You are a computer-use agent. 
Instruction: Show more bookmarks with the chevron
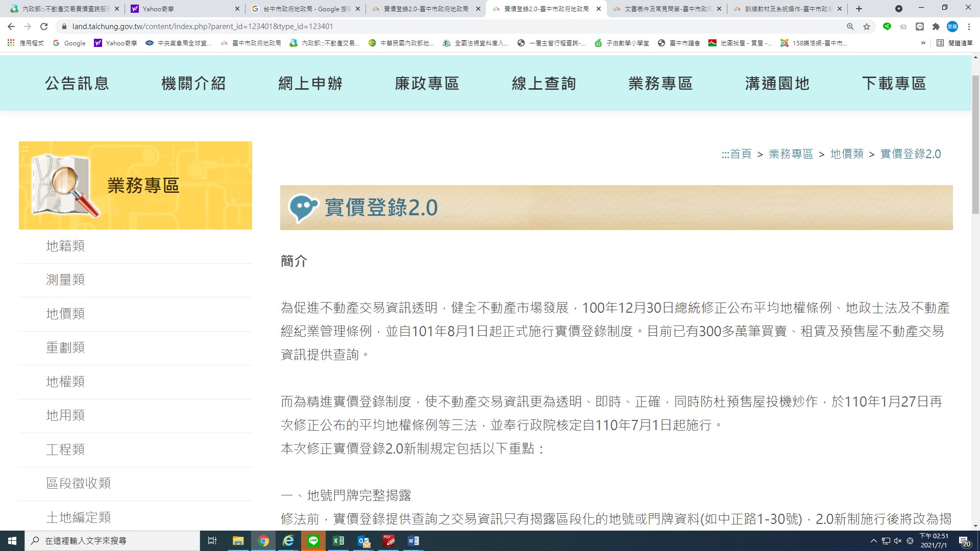tap(923, 43)
